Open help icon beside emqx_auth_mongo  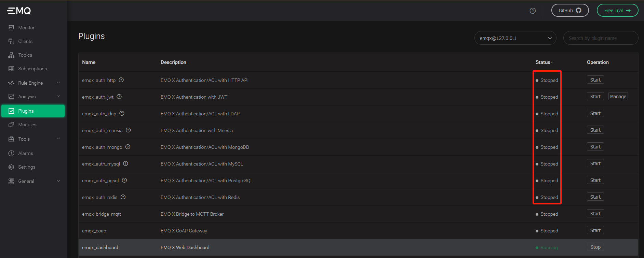[x=128, y=147]
